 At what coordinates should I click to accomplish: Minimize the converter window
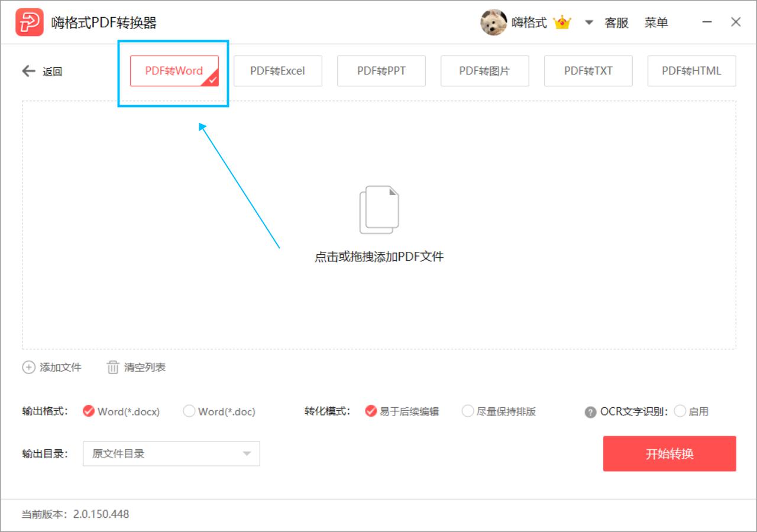click(x=707, y=22)
